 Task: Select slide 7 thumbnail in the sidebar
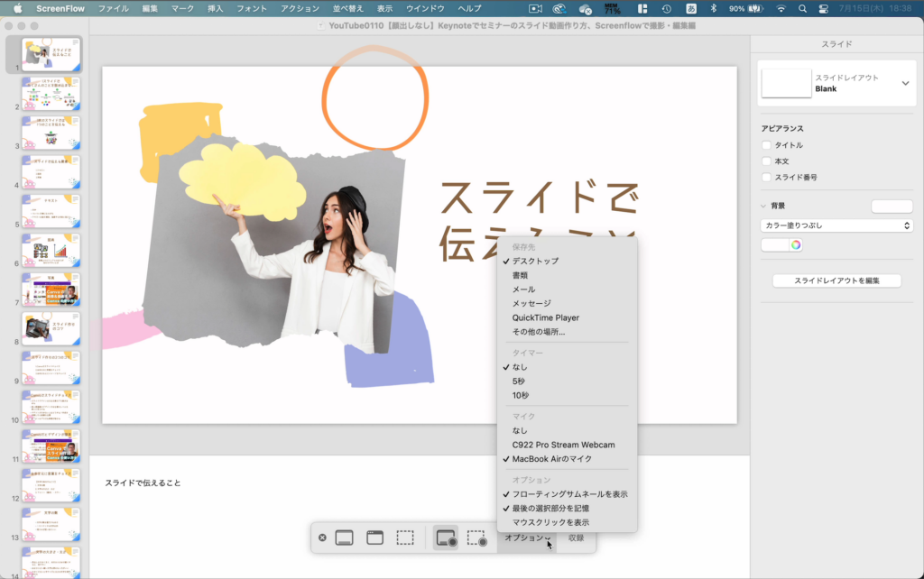pyautogui.click(x=50, y=291)
